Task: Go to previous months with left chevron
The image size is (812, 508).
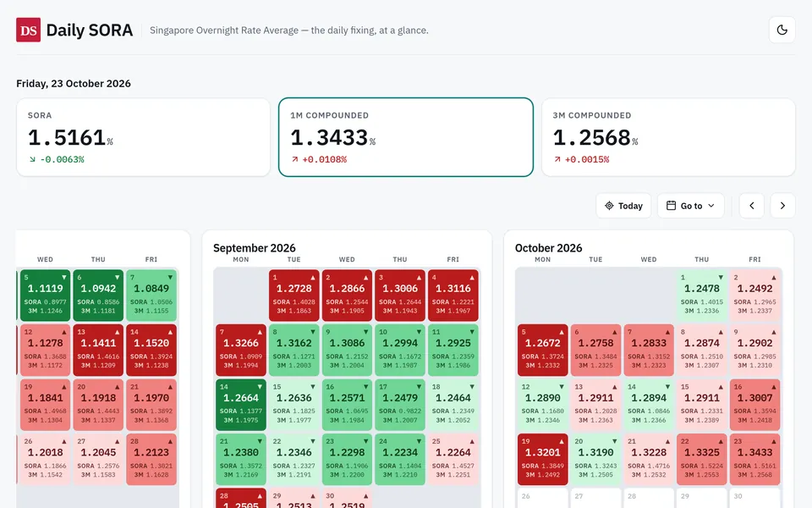Action: tap(751, 206)
